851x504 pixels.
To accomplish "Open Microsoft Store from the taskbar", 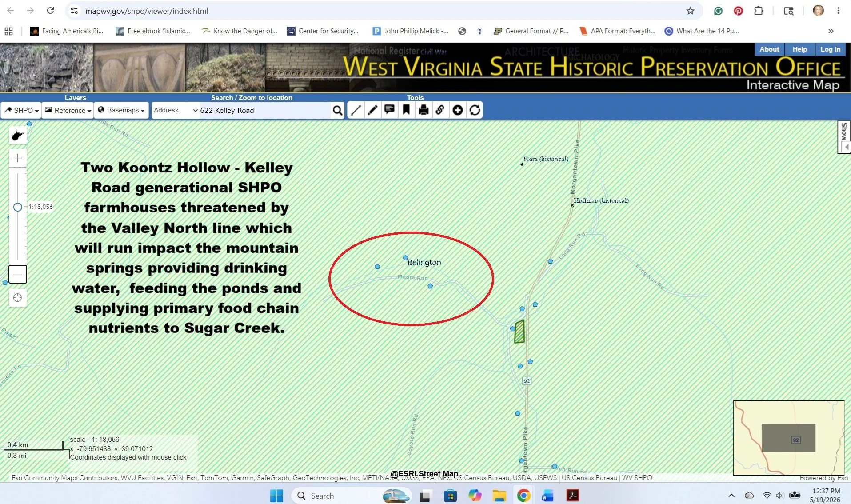I will [x=450, y=496].
